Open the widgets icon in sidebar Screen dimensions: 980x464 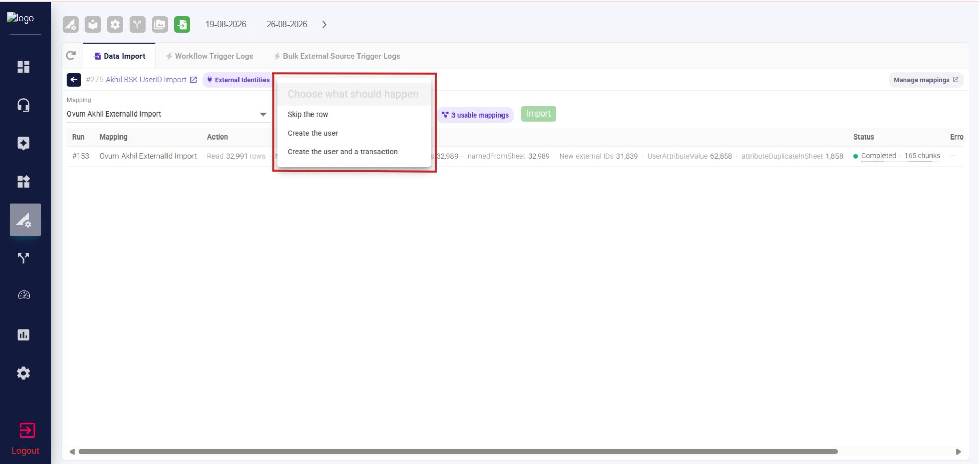click(23, 181)
